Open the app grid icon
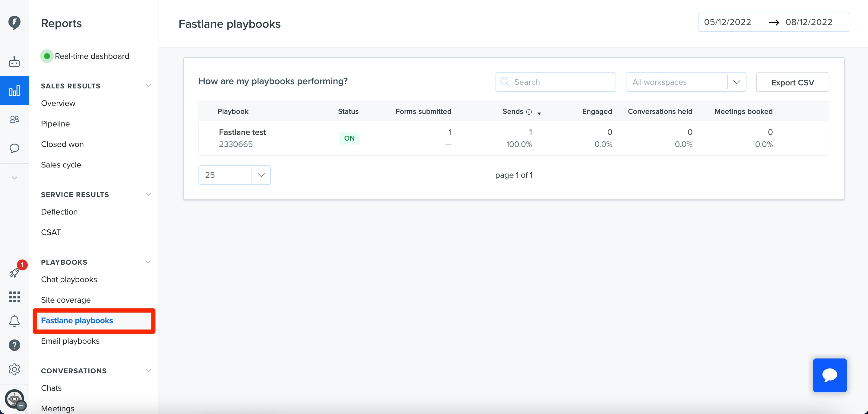Image resolution: width=868 pixels, height=414 pixels. point(14,297)
